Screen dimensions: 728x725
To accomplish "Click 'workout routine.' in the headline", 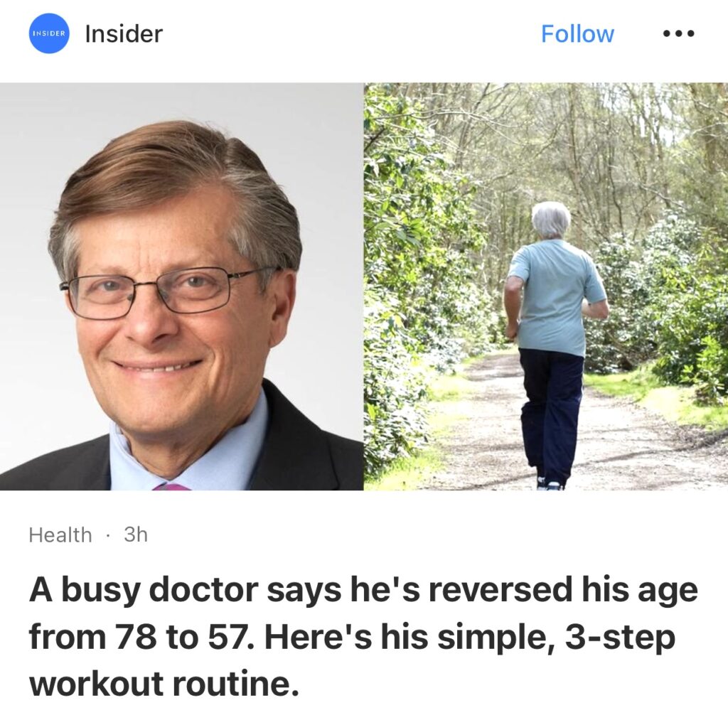I will click(164, 684).
